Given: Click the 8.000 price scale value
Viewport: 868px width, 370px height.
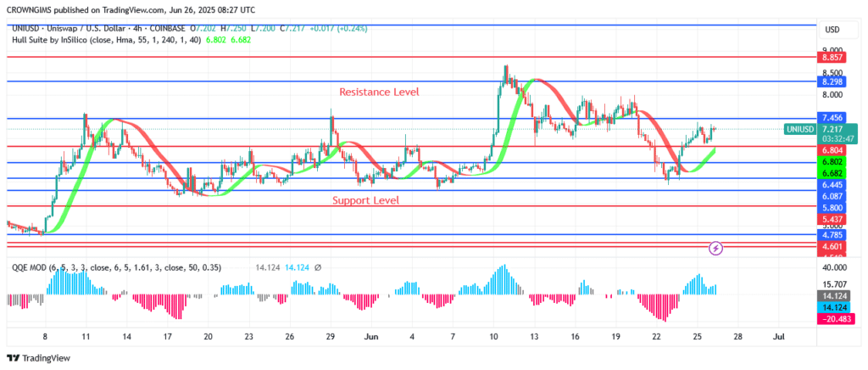Looking at the screenshot, I should pyautogui.click(x=834, y=95).
